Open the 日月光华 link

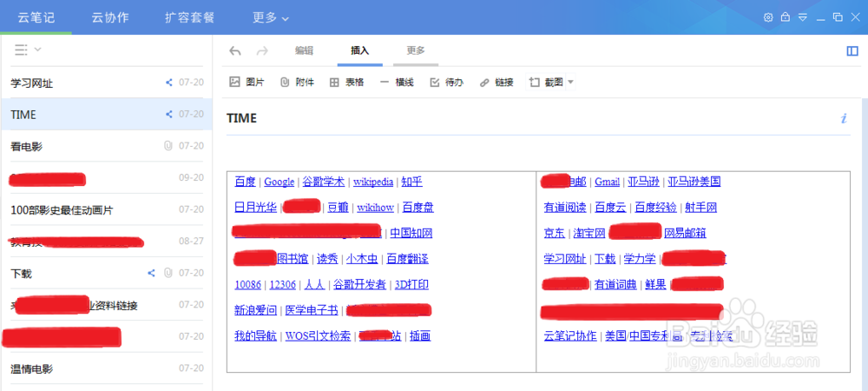tap(256, 207)
